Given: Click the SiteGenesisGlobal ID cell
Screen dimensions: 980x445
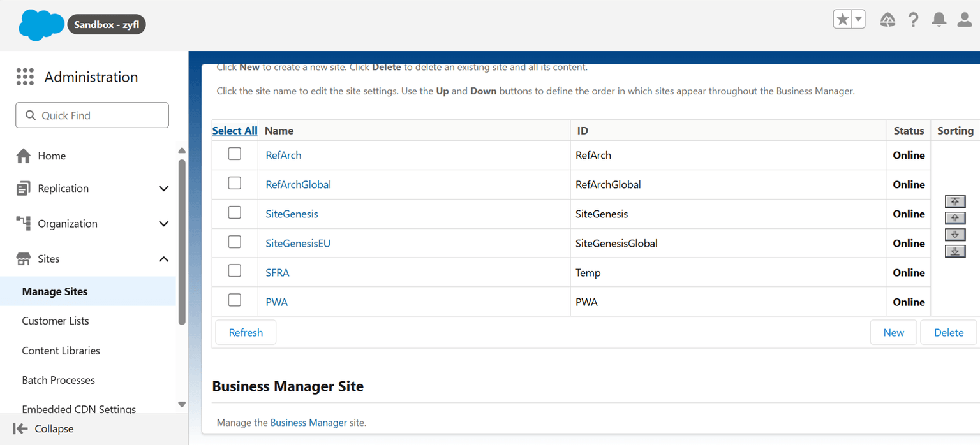Looking at the screenshot, I should pos(729,243).
